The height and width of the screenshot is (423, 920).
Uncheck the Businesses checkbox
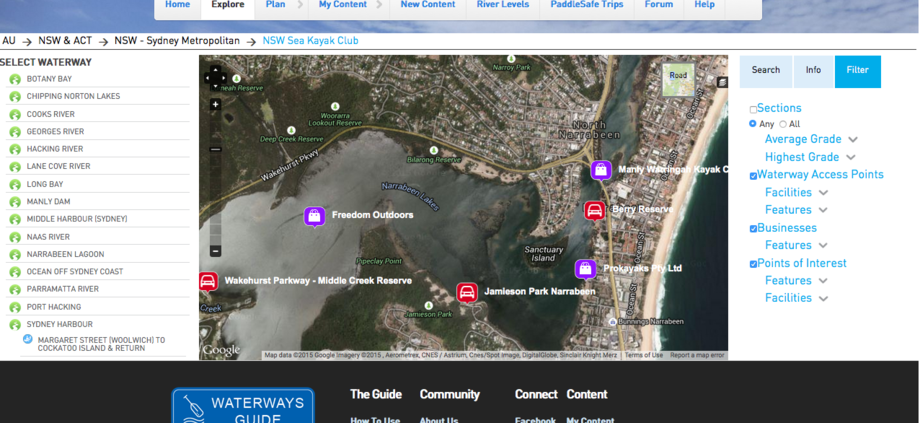pos(753,229)
